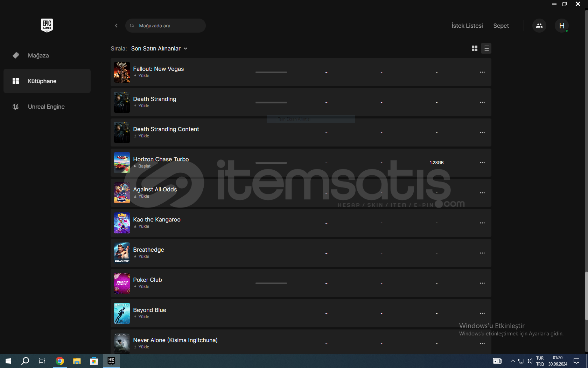Open the Windows Start menu

(8, 361)
